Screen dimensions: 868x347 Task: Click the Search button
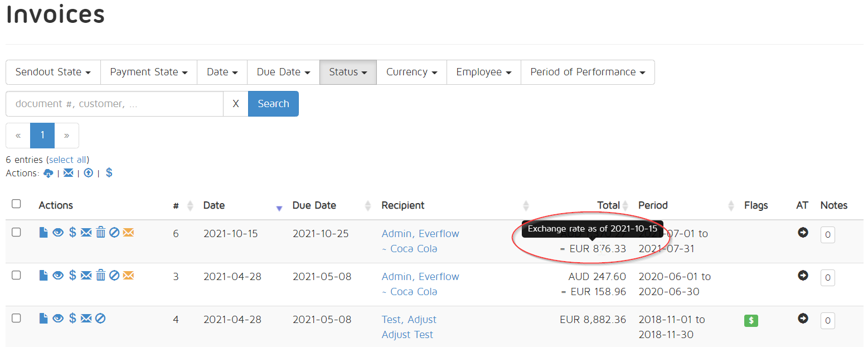click(273, 104)
